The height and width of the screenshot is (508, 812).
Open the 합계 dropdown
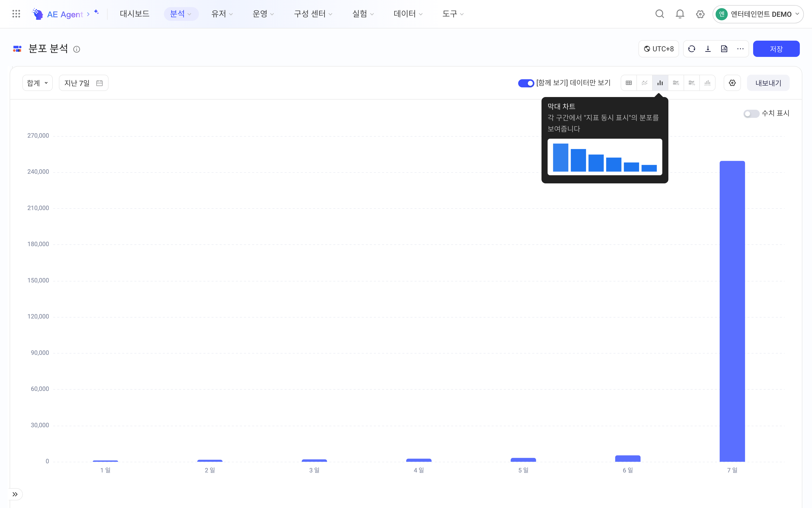coord(38,83)
